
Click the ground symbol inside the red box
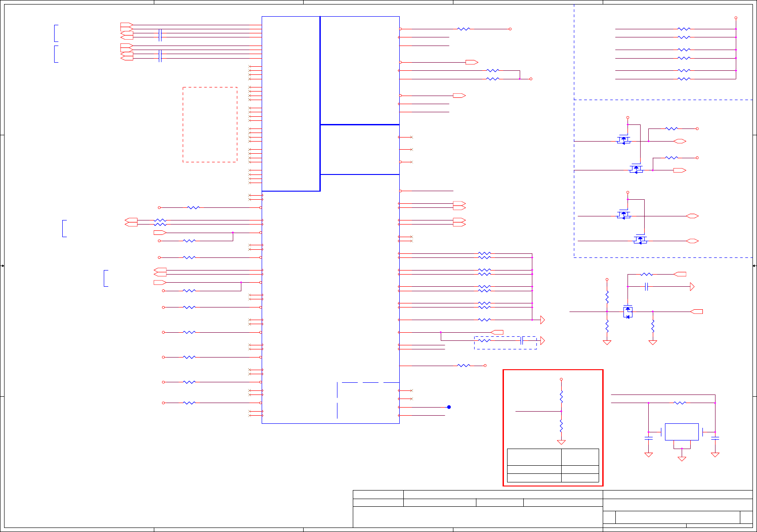(561, 442)
